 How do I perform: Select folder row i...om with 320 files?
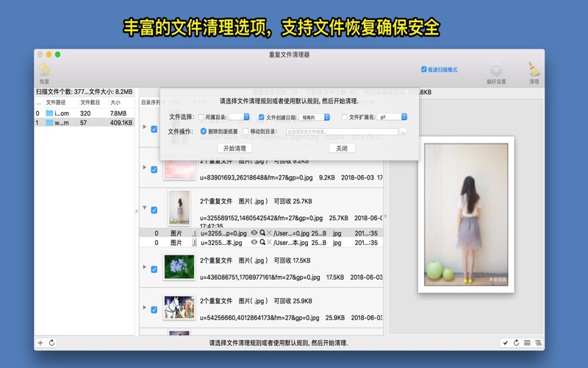(85, 113)
